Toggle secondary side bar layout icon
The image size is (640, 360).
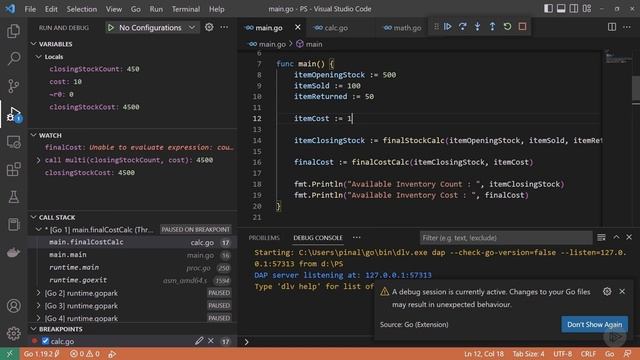coord(574,9)
